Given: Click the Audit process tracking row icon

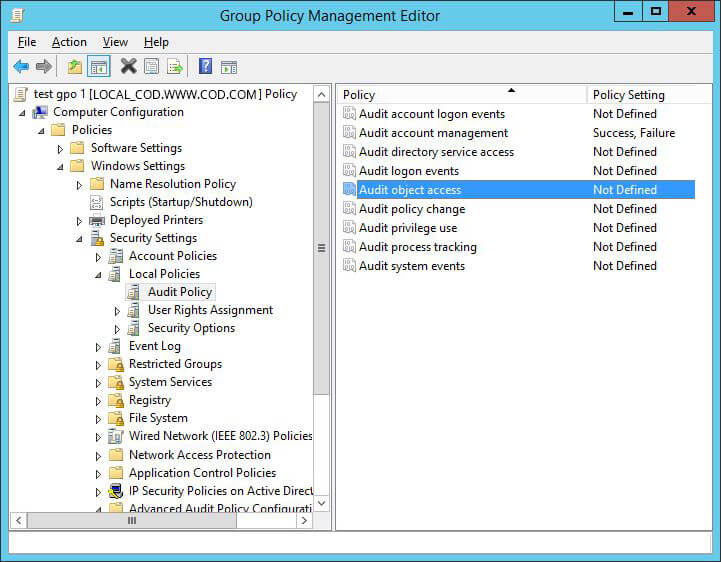Looking at the screenshot, I should [349, 247].
